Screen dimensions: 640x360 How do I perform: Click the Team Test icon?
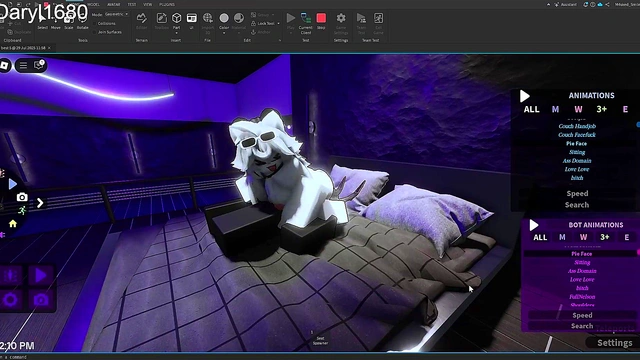(x=361, y=23)
